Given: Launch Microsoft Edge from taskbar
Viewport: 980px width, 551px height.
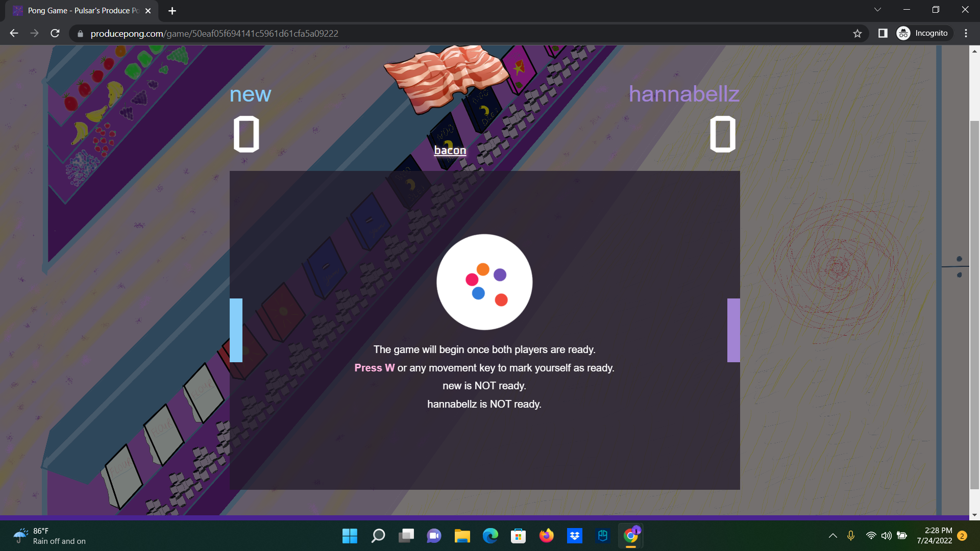Looking at the screenshot, I should [490, 536].
